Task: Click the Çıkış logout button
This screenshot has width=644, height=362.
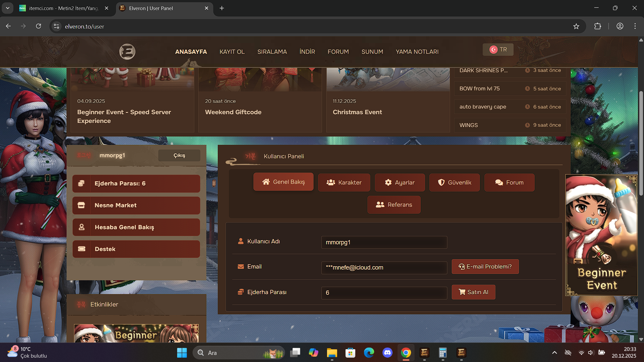Action: 179,155
